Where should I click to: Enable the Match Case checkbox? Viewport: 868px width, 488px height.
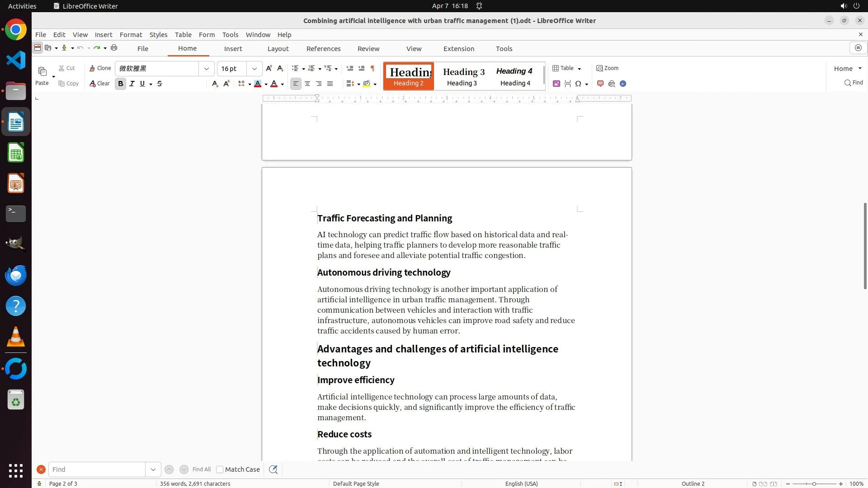pos(220,469)
